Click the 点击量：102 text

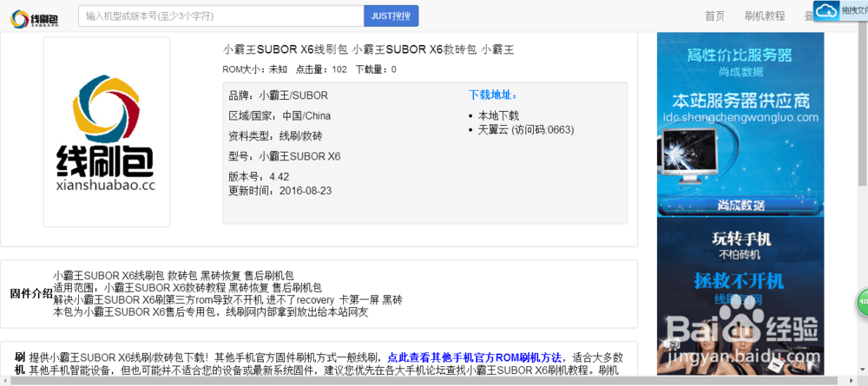click(x=321, y=69)
